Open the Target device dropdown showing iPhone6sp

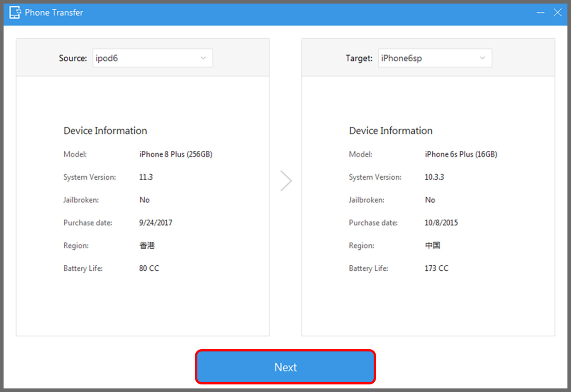point(435,58)
